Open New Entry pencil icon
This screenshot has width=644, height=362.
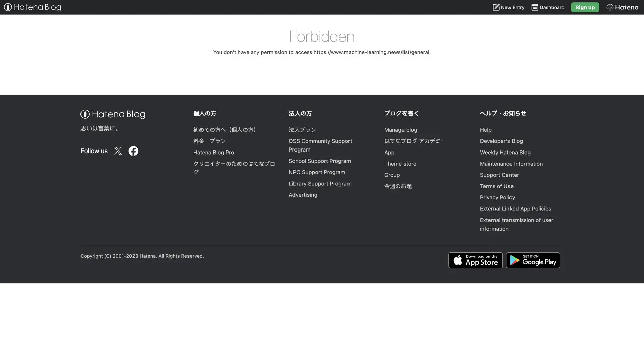coord(496,7)
